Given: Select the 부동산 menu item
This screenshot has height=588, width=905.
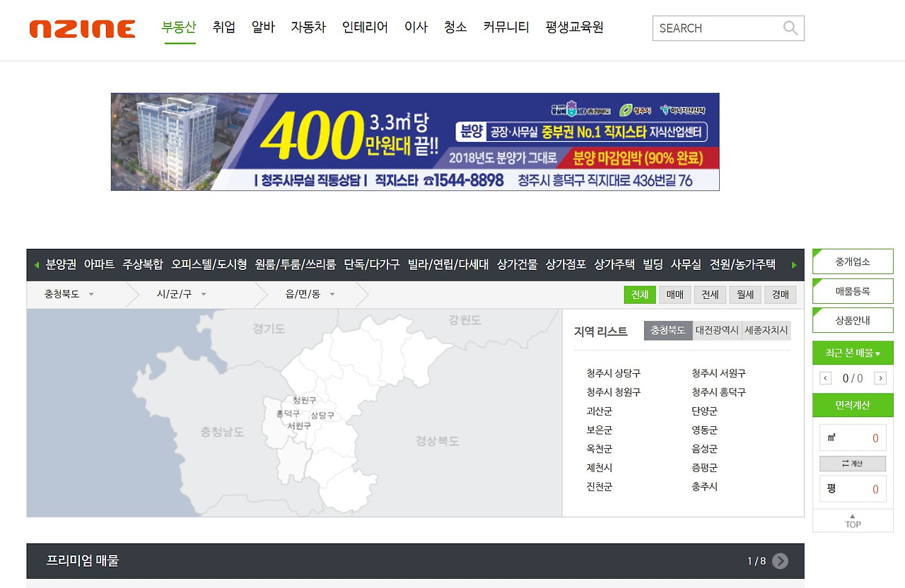Looking at the screenshot, I should pos(180,26).
